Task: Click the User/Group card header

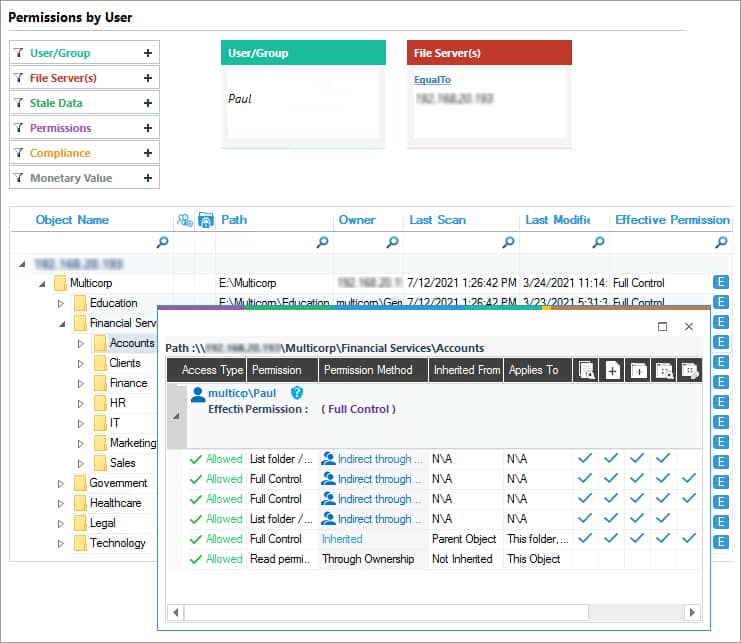Action: coord(303,53)
